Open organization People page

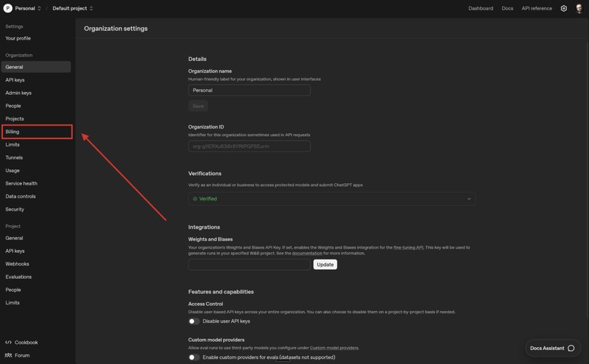(x=13, y=106)
